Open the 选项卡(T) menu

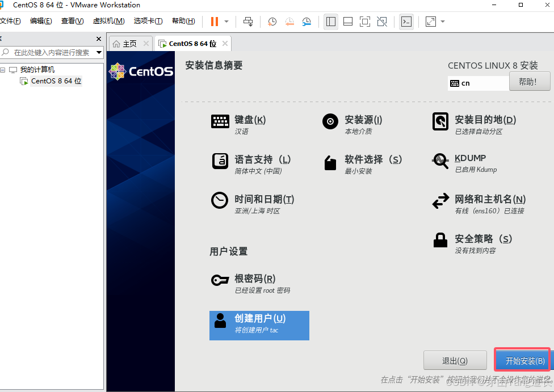(x=148, y=21)
